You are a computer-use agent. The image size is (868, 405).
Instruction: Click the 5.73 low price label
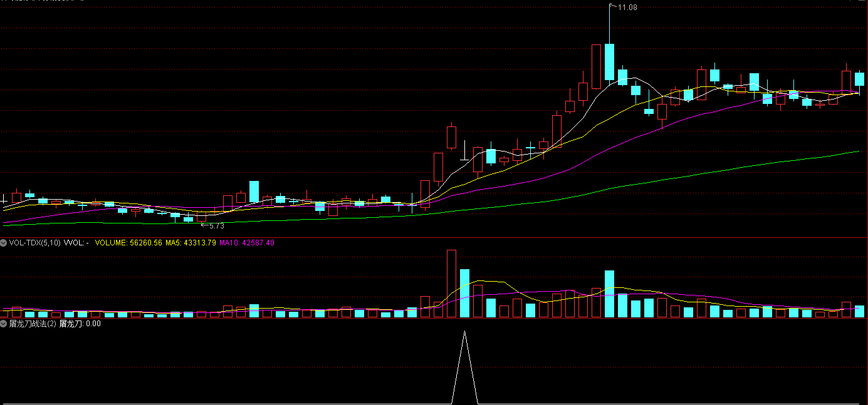pos(216,226)
